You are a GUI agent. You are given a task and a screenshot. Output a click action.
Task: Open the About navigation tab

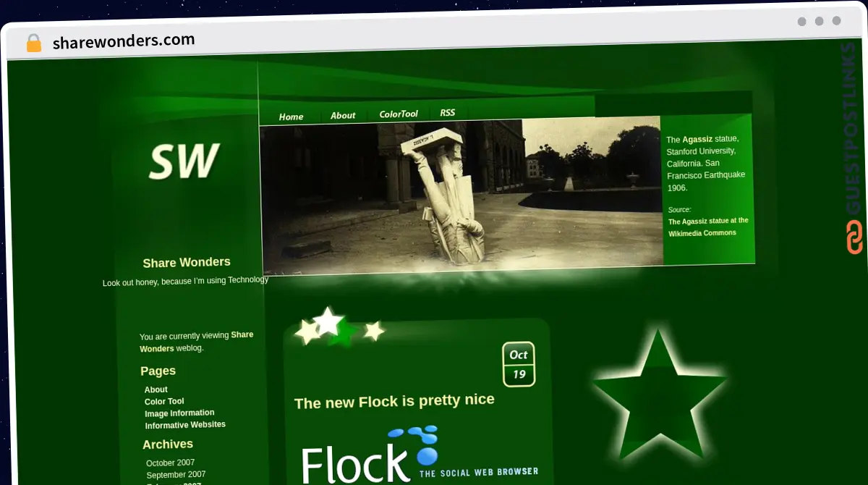343,115
